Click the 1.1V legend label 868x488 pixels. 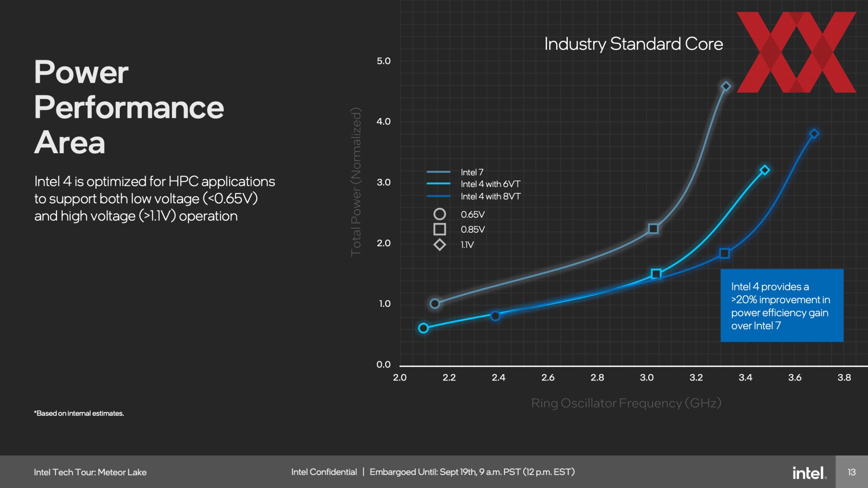coord(467,245)
